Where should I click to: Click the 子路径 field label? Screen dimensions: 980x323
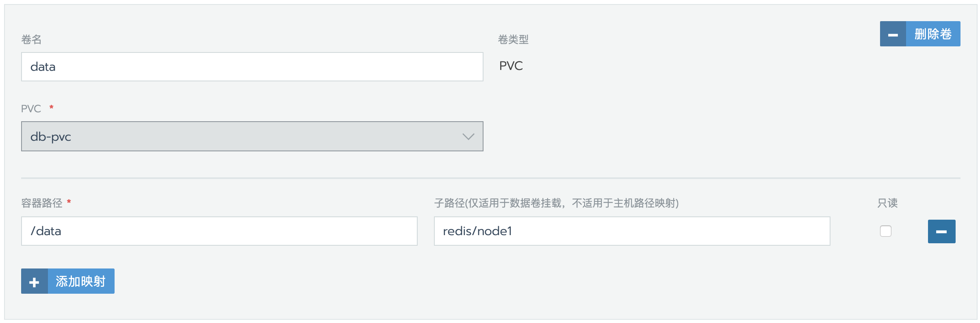(x=557, y=203)
